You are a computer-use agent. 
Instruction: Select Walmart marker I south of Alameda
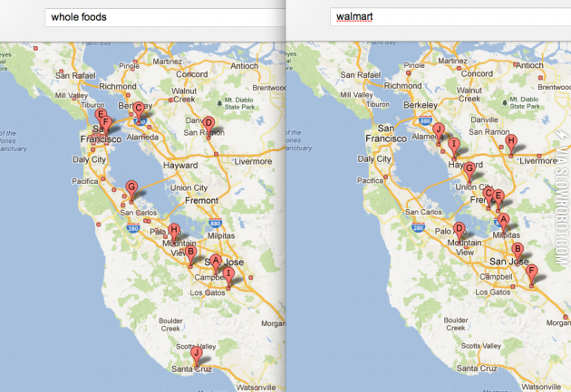point(453,144)
